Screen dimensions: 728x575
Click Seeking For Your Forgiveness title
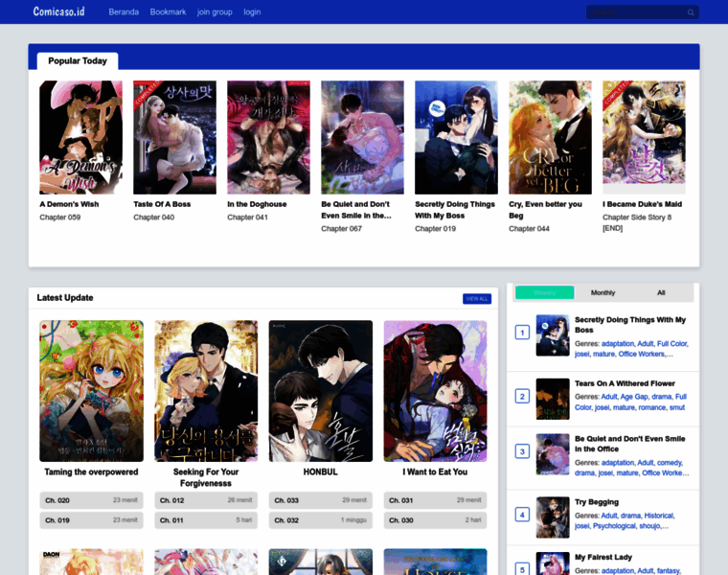pos(206,477)
